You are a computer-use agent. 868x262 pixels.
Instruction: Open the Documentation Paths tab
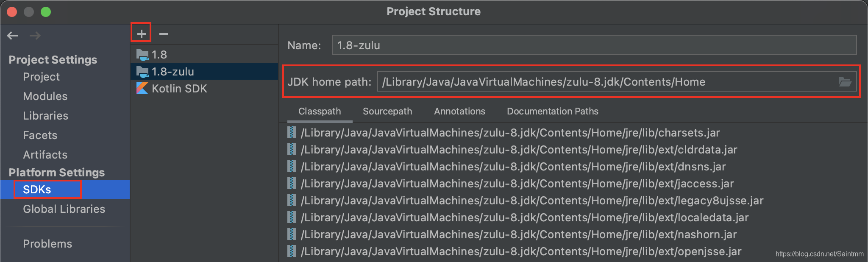552,111
